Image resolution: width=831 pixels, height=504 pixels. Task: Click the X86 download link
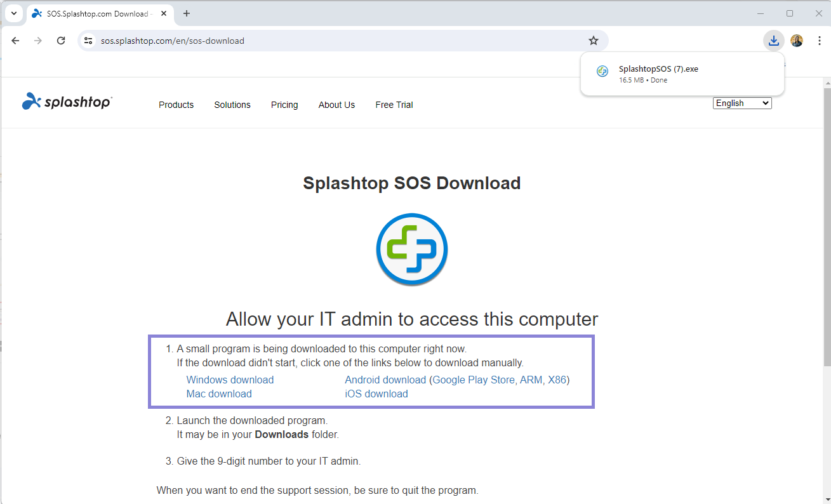point(557,380)
